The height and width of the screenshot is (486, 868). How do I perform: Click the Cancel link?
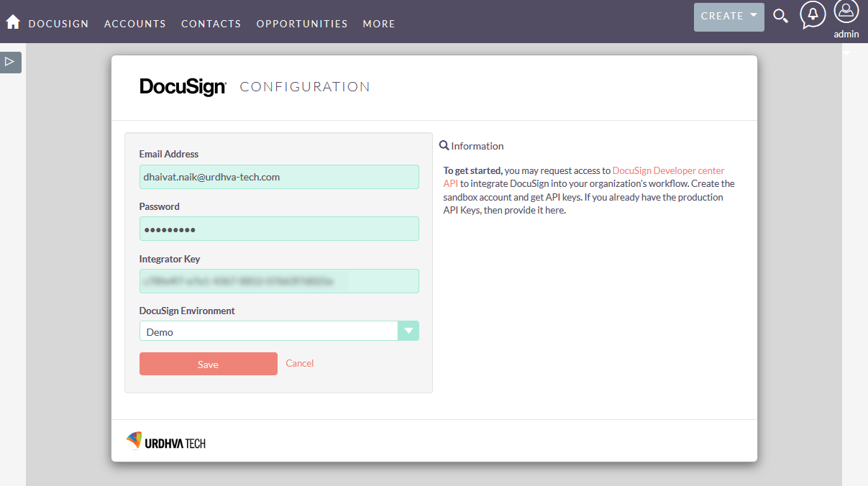(x=300, y=363)
